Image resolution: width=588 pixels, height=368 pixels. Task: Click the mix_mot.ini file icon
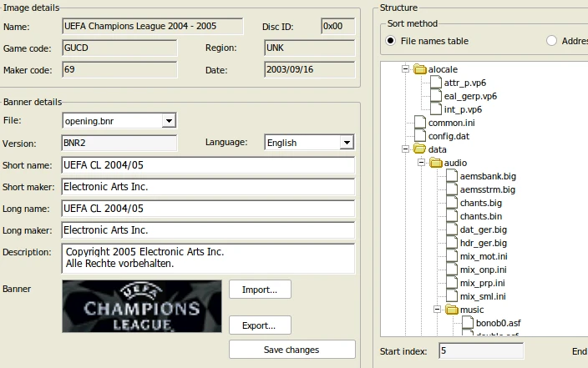[452, 256]
